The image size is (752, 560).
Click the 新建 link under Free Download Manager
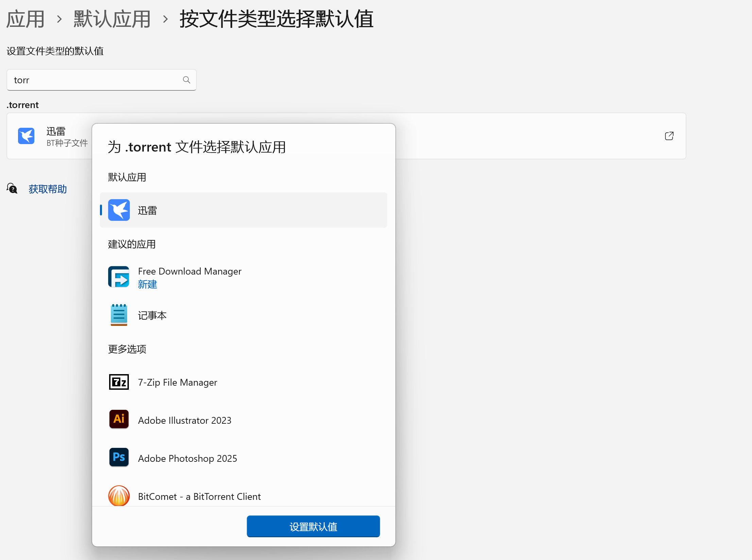[x=148, y=284]
